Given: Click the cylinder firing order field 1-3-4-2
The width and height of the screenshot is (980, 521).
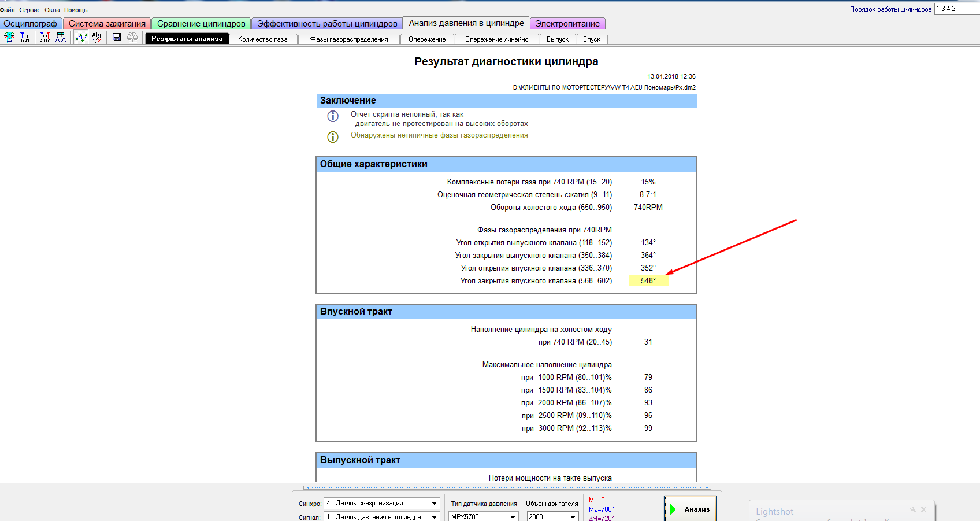Looking at the screenshot, I should coord(957,9).
